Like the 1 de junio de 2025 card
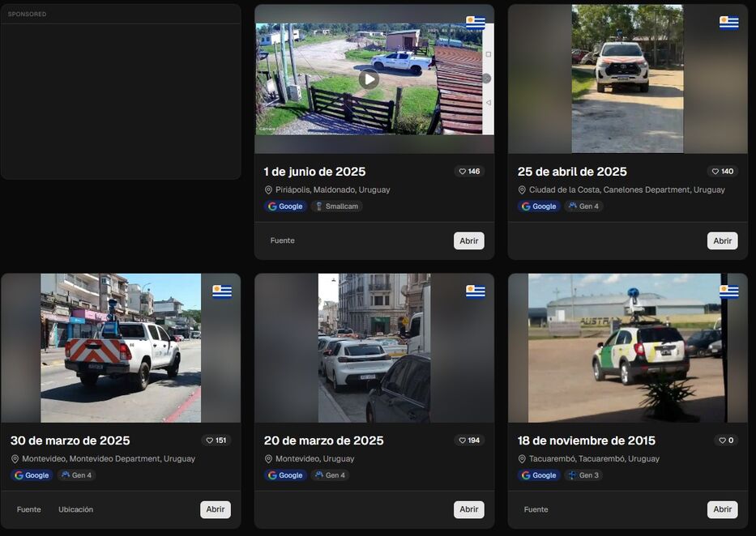This screenshot has height=536, width=756. [469, 172]
